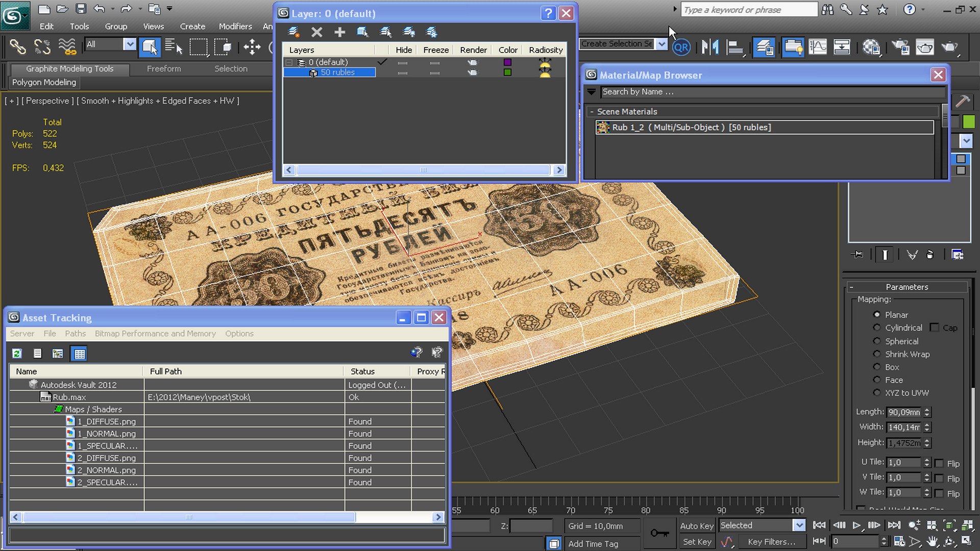The image size is (980, 551).
Task: Click the Link selection tool
Action: pos(18,47)
